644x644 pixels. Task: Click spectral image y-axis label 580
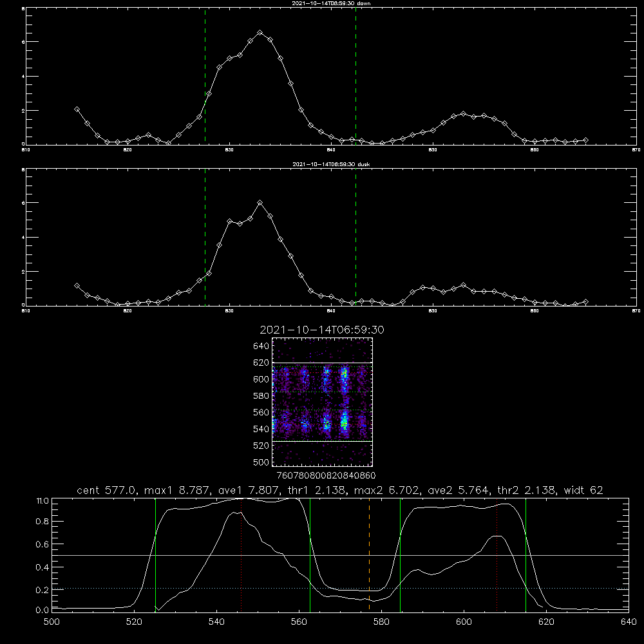tap(261, 396)
